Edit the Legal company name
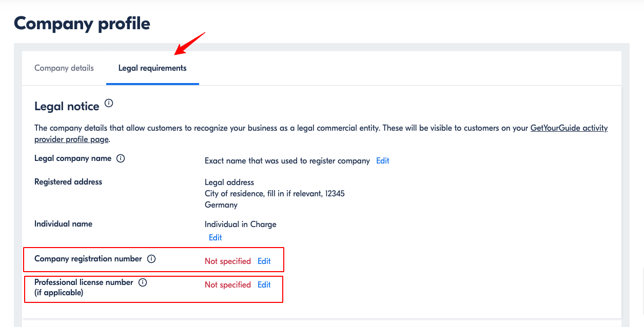The height and width of the screenshot is (327, 644). pyautogui.click(x=383, y=161)
